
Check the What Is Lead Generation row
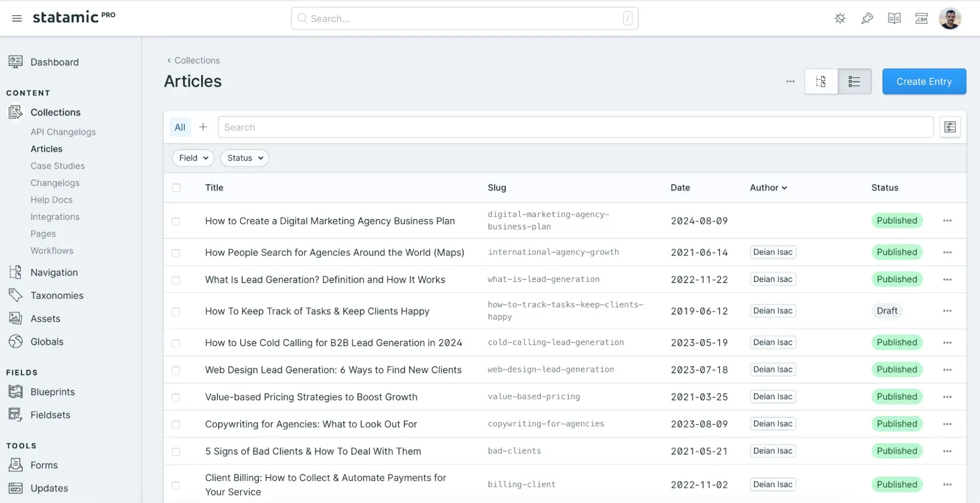176,280
